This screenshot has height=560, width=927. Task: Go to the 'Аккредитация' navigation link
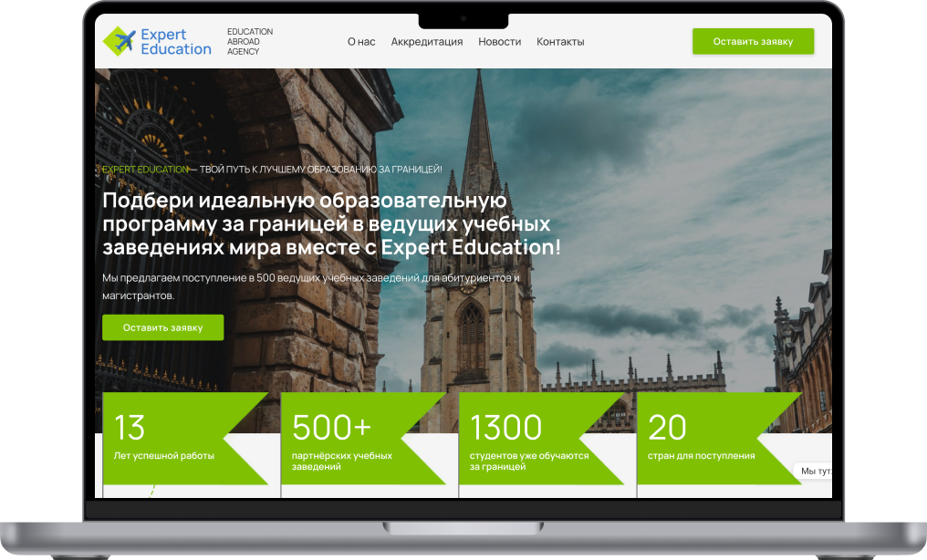426,42
